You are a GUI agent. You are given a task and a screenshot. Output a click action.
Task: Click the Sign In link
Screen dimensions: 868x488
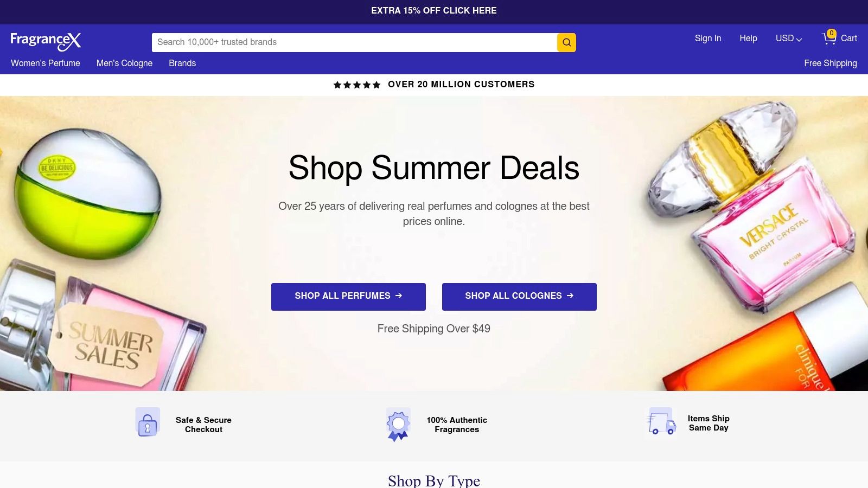coord(708,38)
